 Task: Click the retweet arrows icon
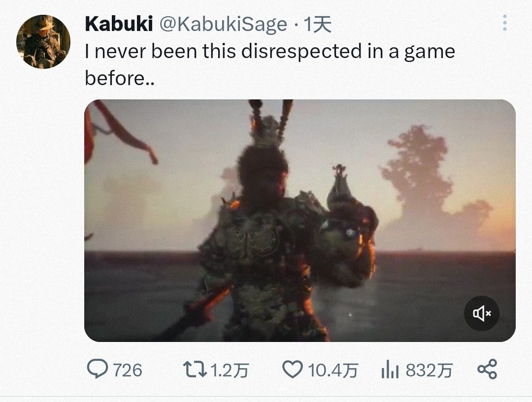click(194, 369)
